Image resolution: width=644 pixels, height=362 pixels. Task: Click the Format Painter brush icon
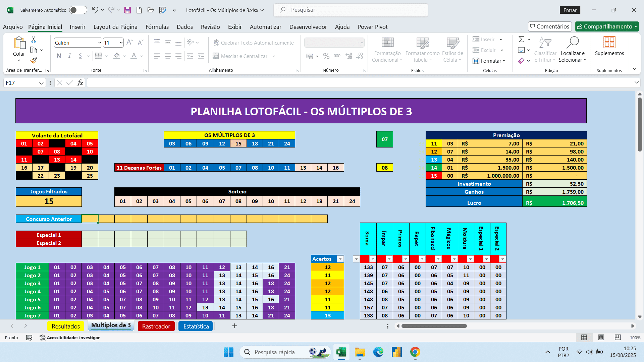pyautogui.click(x=34, y=60)
